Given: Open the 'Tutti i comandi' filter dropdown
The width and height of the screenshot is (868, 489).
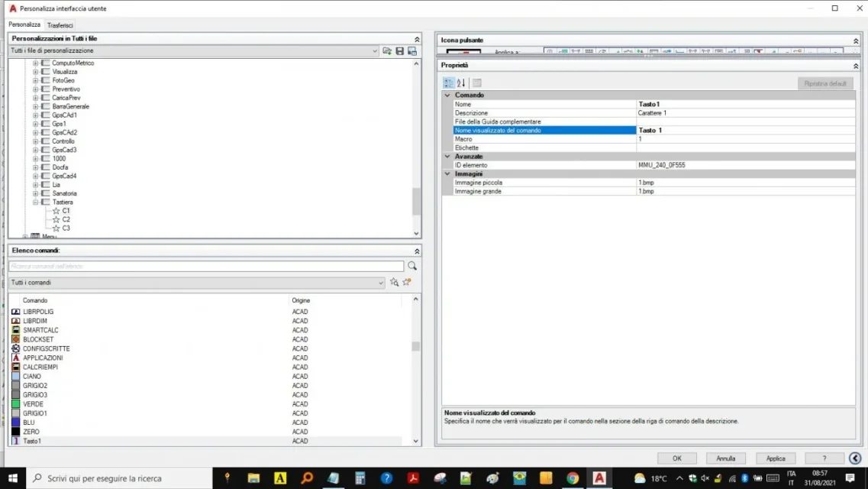Looking at the screenshot, I should (x=381, y=283).
